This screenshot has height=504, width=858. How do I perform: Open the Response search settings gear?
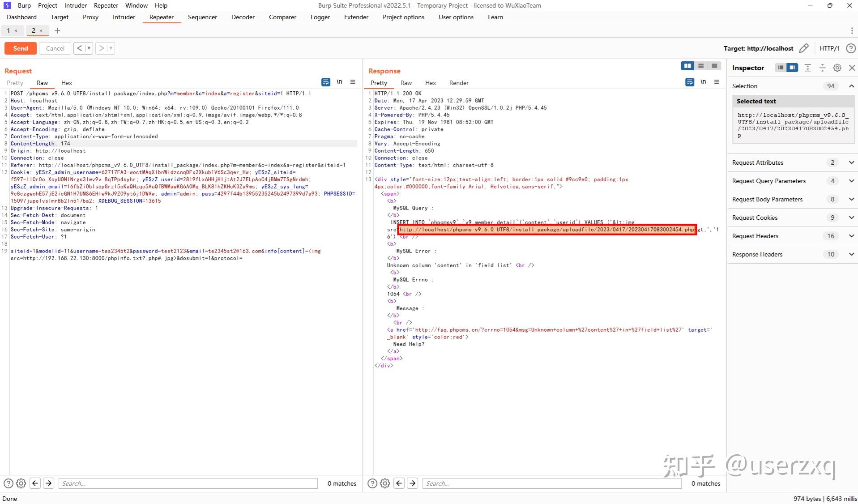coord(385,483)
